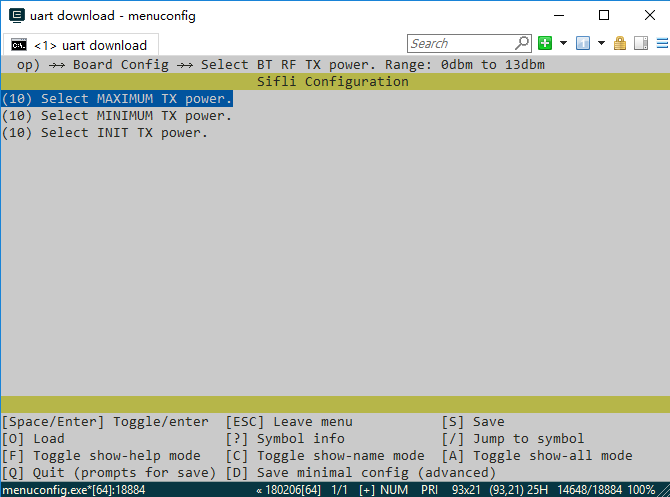Select the MAXIMUM TX power entry
The height and width of the screenshot is (497, 670).
click(117, 99)
